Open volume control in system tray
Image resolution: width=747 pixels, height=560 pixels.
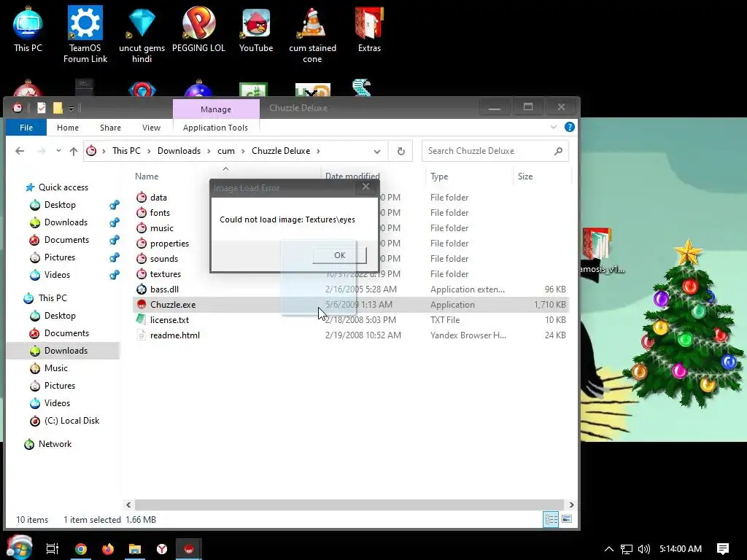coord(643,549)
